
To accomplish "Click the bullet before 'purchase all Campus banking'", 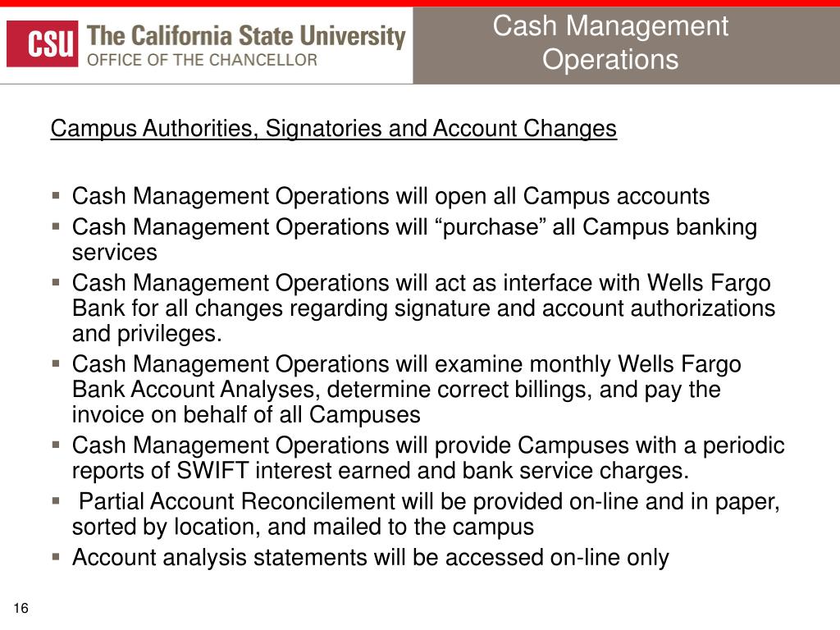I will [x=56, y=226].
